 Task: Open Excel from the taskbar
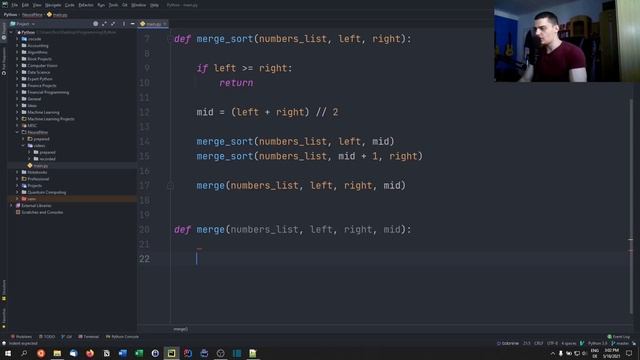point(139,353)
